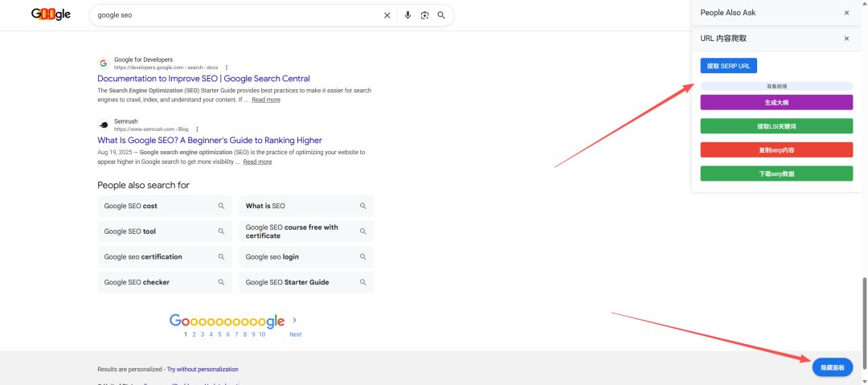Viewport: 868px width, 385px height.
Task: Open more options dots for Semrush result
Action: [197, 129]
